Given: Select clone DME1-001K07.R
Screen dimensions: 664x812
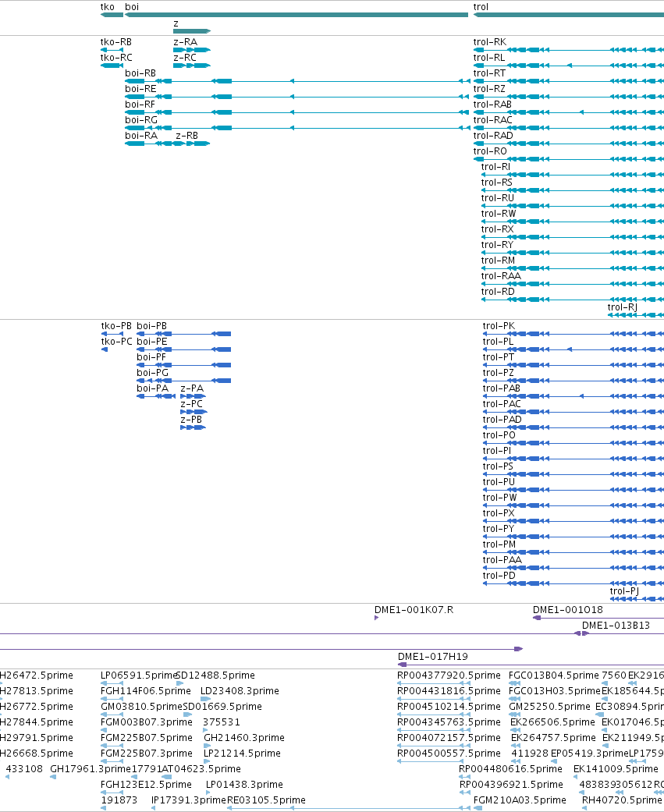Looking at the screenshot, I should tap(414, 609).
